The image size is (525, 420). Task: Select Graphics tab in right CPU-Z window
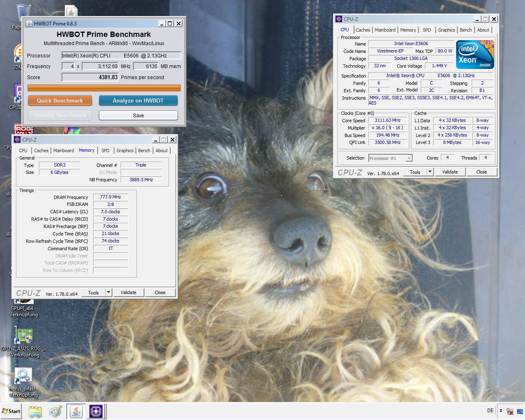[x=446, y=30]
